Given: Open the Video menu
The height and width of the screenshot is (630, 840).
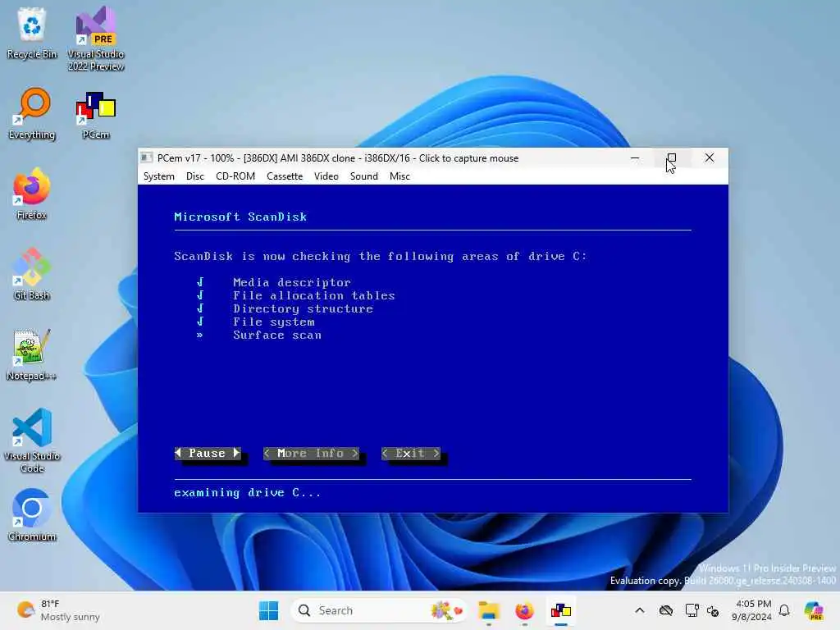Looking at the screenshot, I should pos(326,176).
